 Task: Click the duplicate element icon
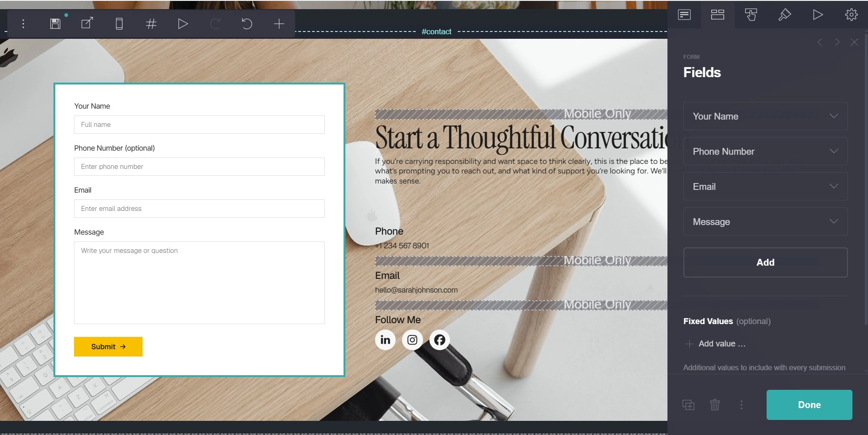pos(688,404)
